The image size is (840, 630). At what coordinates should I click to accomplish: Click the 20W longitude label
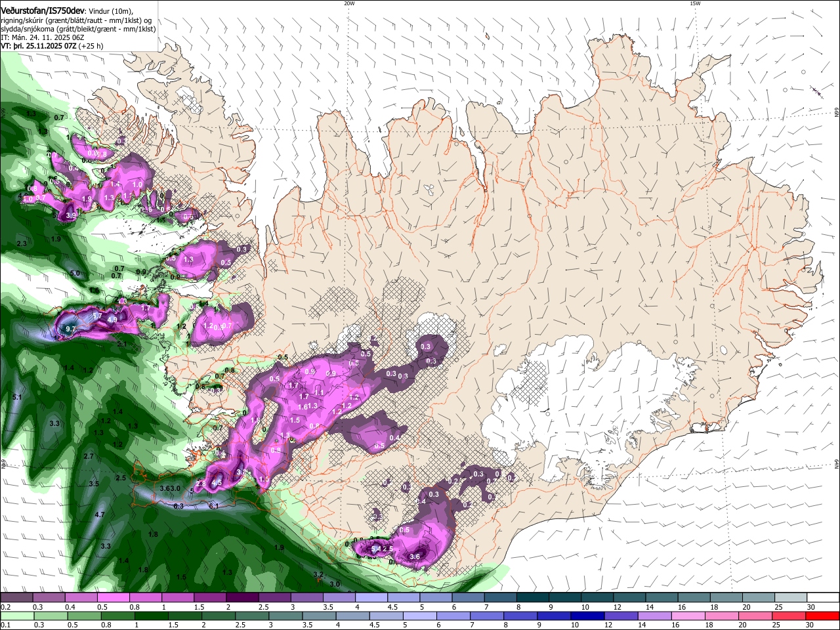pyautogui.click(x=349, y=3)
